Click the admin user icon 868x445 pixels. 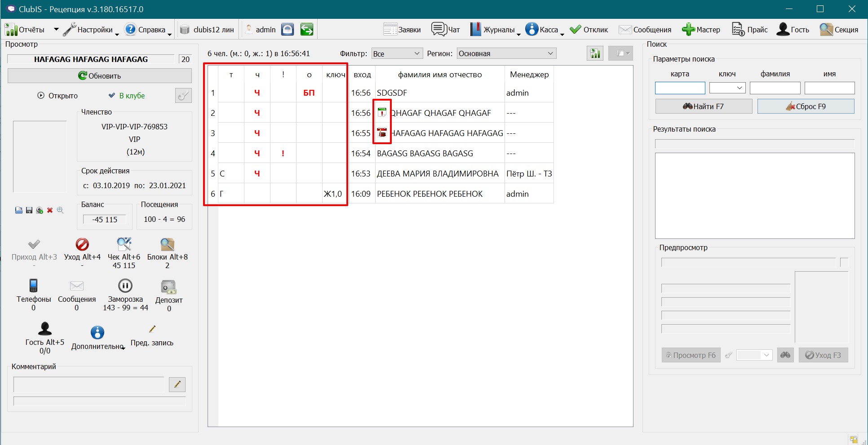click(249, 30)
